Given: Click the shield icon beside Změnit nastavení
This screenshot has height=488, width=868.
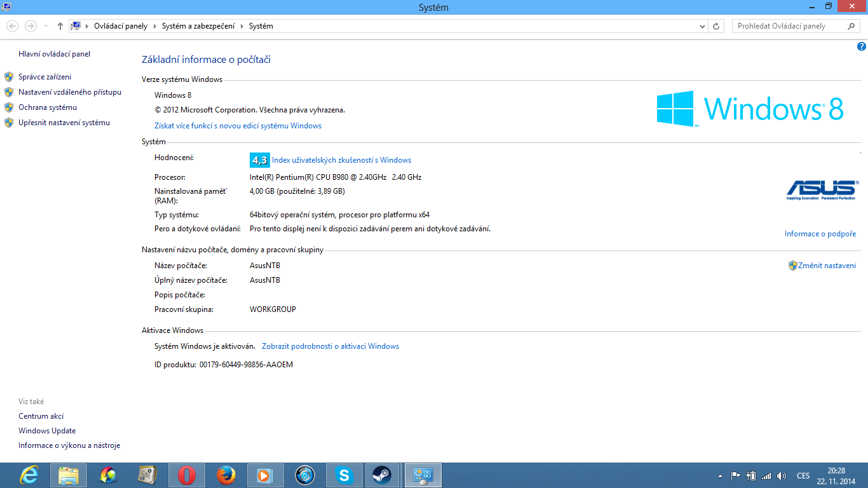Looking at the screenshot, I should pyautogui.click(x=792, y=266).
